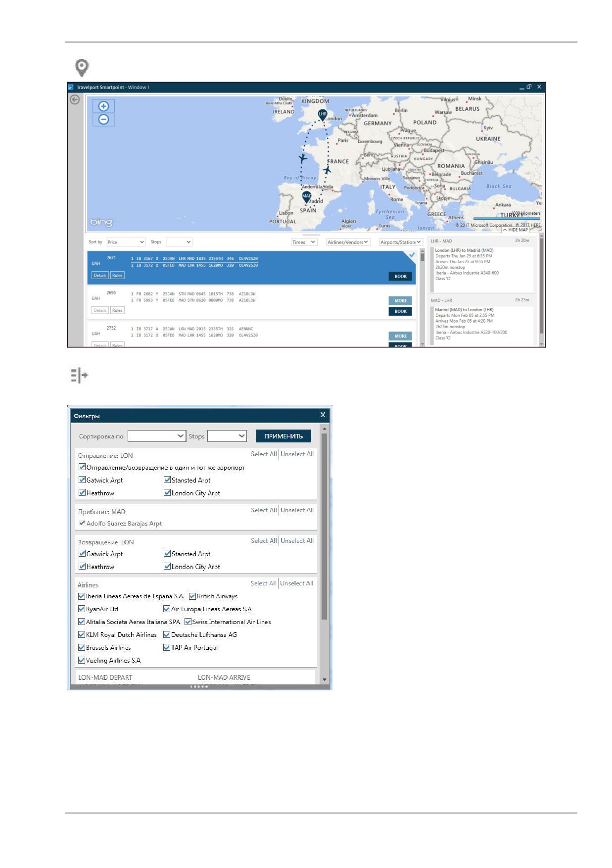612x868 pixels.
Task: Toggle British Airways checkbox
Action: coord(192,596)
